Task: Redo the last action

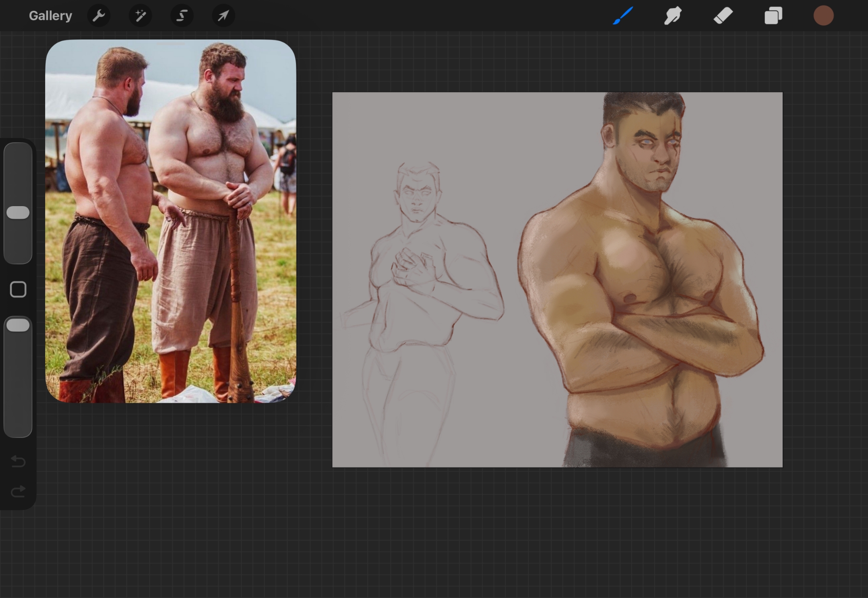Action: click(18, 491)
